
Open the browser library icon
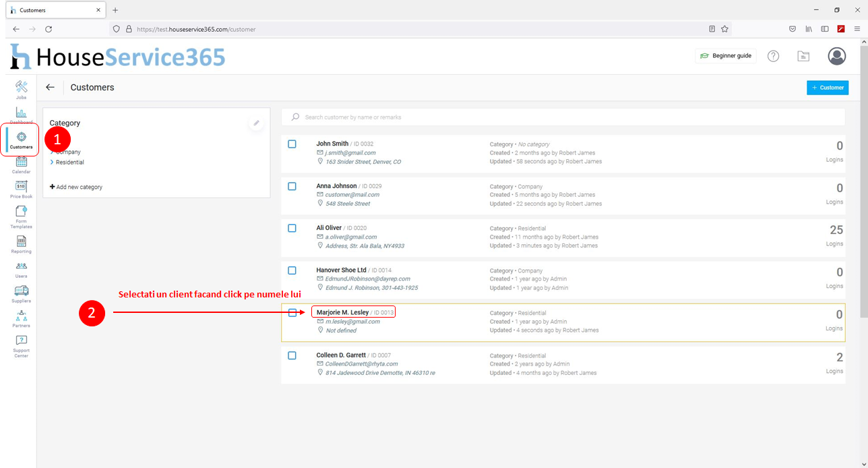pos(809,29)
